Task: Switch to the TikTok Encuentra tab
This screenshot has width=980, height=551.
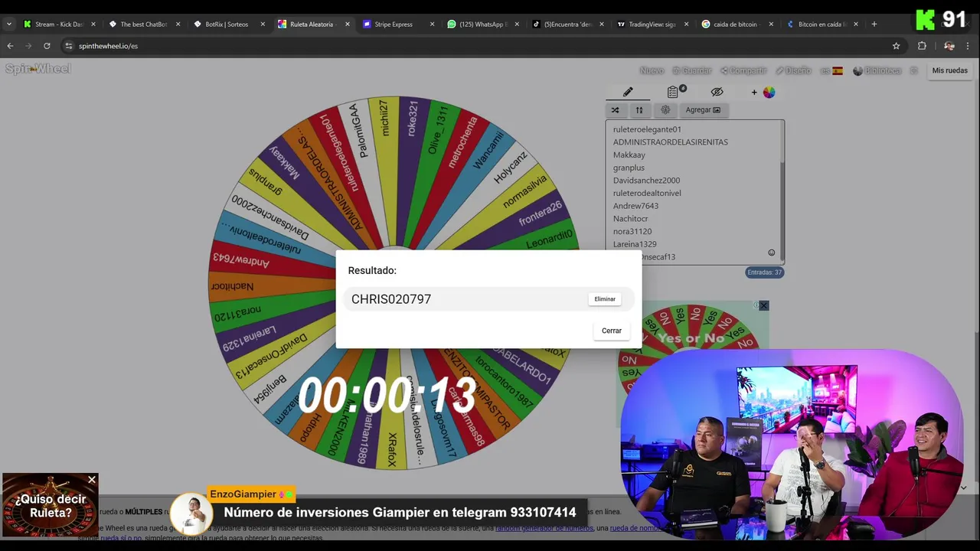Action: point(567,24)
